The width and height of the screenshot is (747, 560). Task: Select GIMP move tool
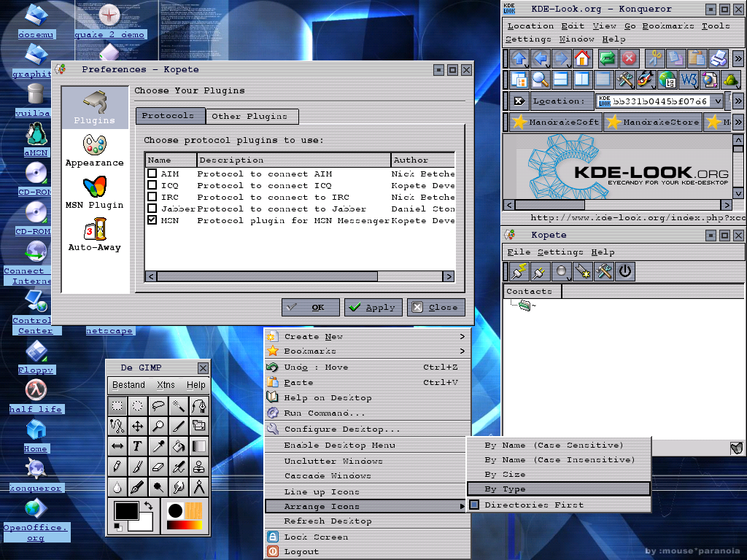click(138, 426)
